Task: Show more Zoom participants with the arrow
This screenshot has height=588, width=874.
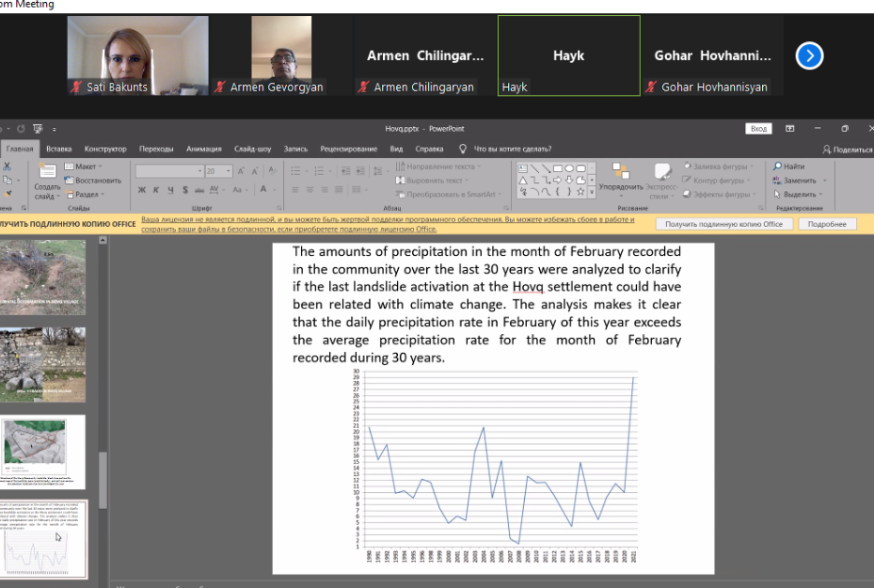Action: [809, 56]
